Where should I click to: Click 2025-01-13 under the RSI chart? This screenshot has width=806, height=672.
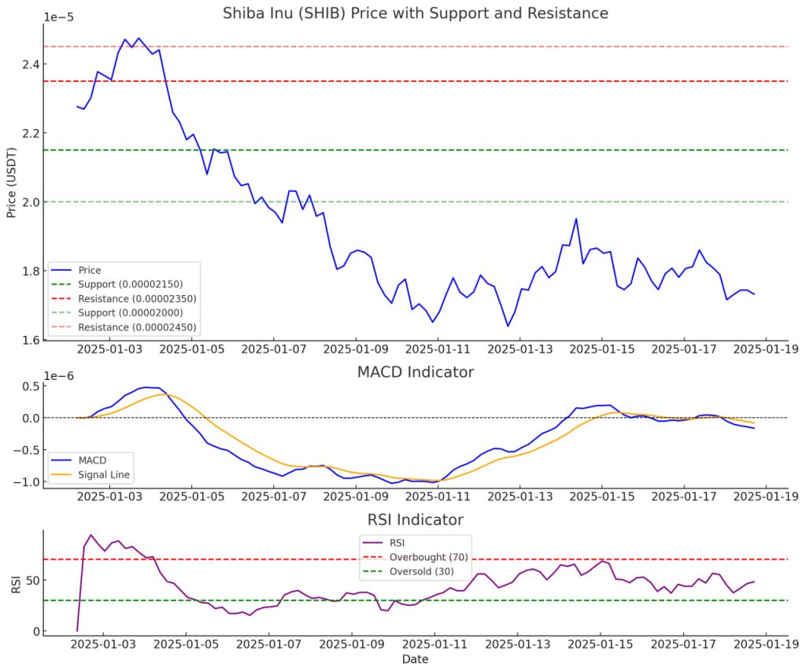click(x=518, y=644)
